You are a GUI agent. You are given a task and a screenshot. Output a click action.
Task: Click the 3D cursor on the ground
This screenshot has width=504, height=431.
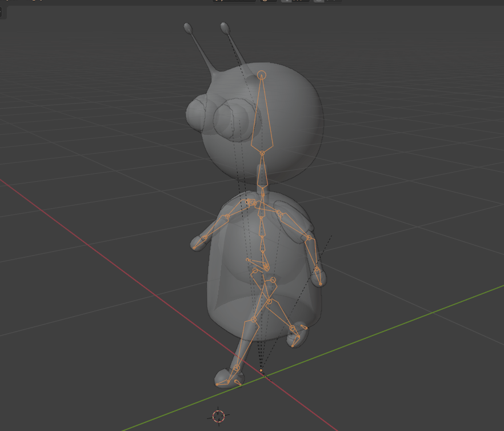(x=218, y=416)
